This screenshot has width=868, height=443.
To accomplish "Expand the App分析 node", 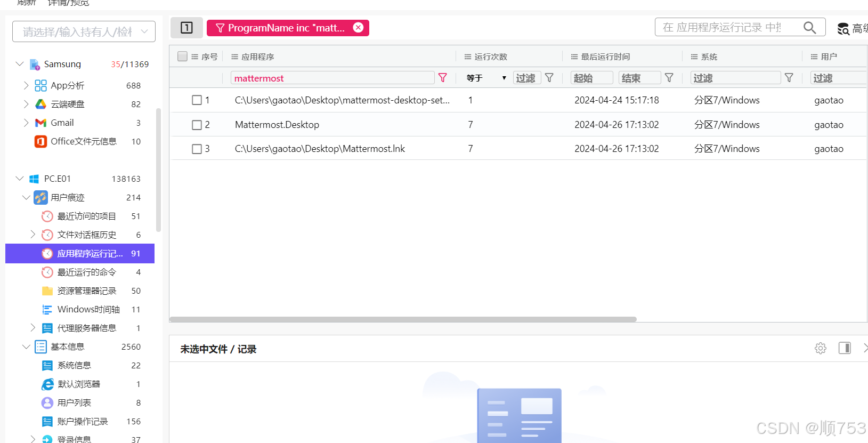I will tap(26, 85).
